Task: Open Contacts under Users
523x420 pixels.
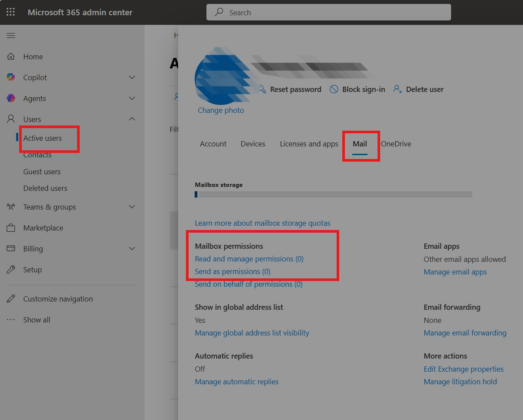Action: pyautogui.click(x=37, y=155)
